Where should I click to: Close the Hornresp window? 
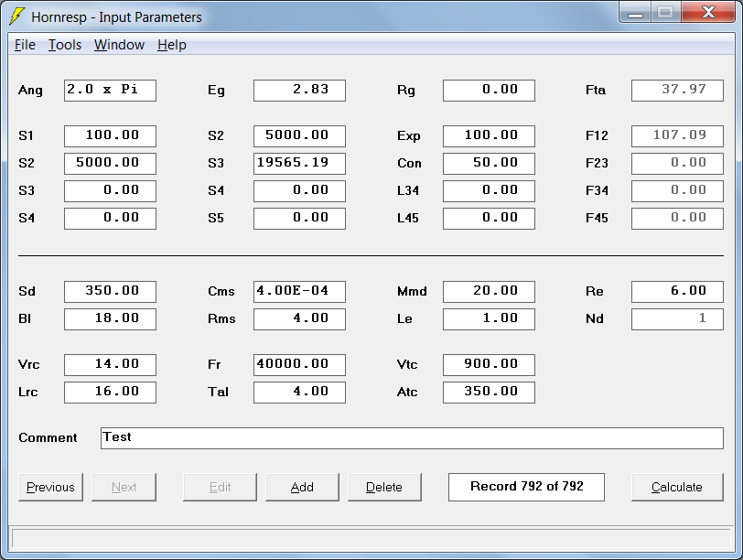point(708,13)
